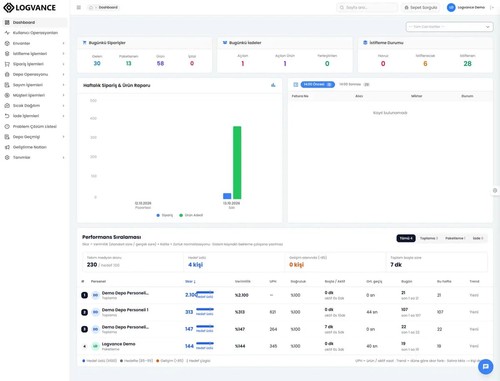Viewport: 500px width, 381px height.
Task: Toggle the Sipariş legend series
Action: coord(165,215)
